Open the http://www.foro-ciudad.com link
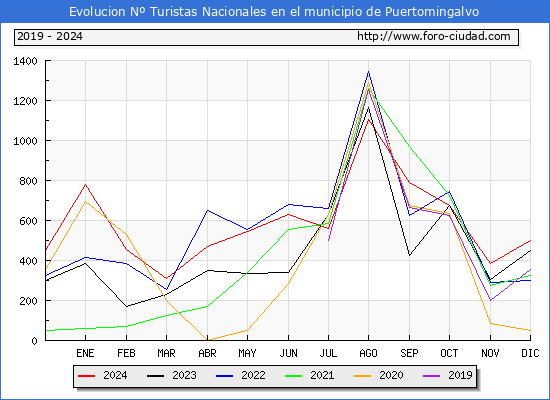 tap(434, 36)
